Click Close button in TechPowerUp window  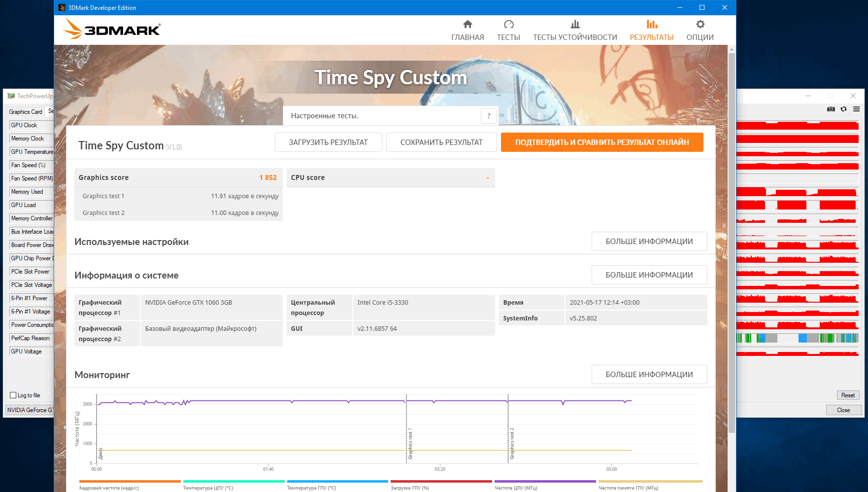[x=843, y=410]
